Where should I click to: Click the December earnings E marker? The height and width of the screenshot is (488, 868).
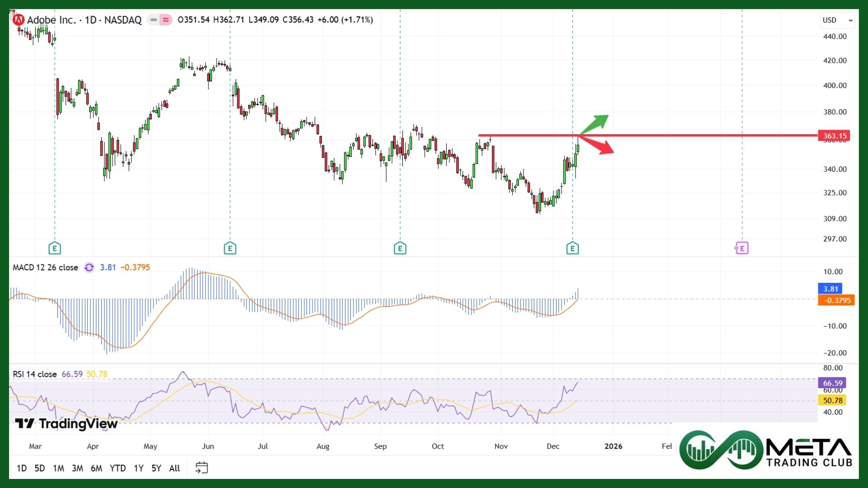pyautogui.click(x=572, y=248)
